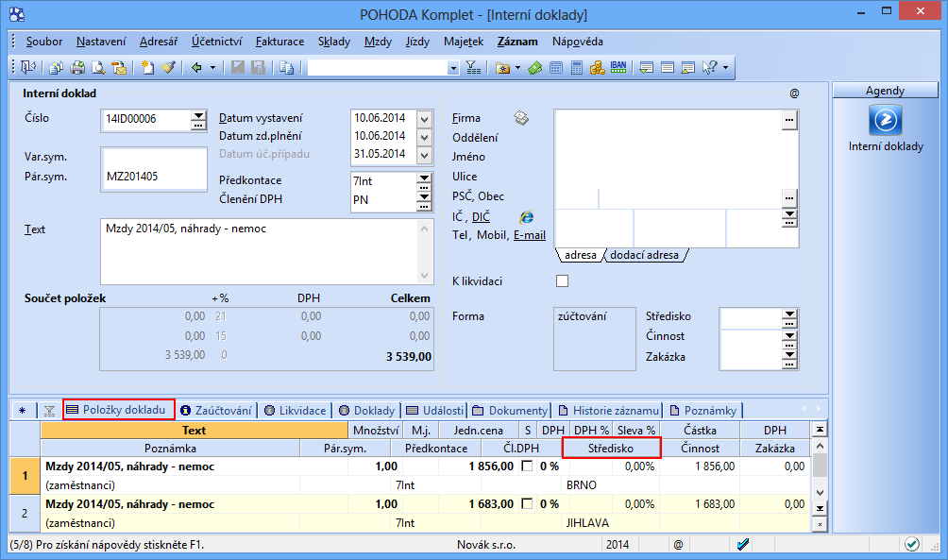Select the dodací adresa tab

pyautogui.click(x=644, y=255)
